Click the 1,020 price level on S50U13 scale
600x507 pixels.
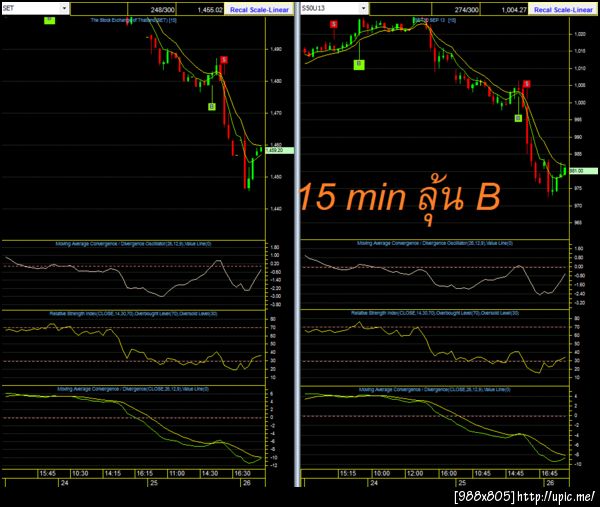(x=580, y=34)
